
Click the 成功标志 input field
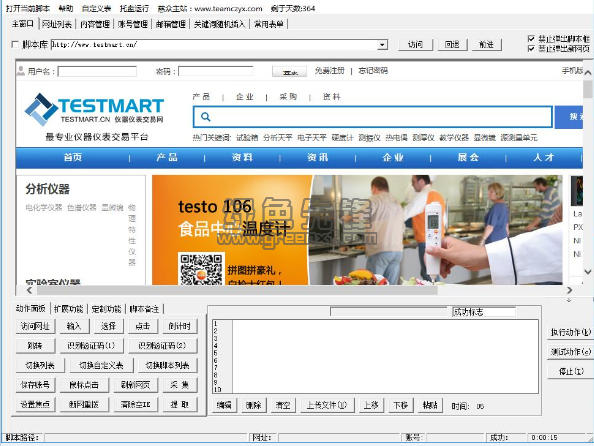(x=484, y=312)
